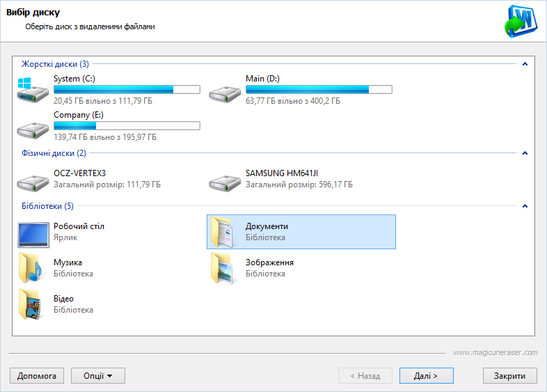Click the SAMSUNG HM641JI name text
This screenshot has width=547, height=392.
point(282,173)
